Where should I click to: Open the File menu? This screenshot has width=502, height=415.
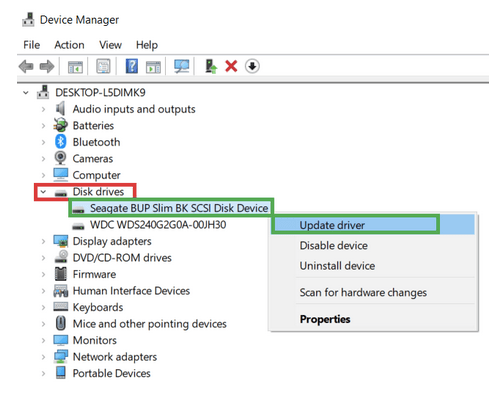pos(32,45)
